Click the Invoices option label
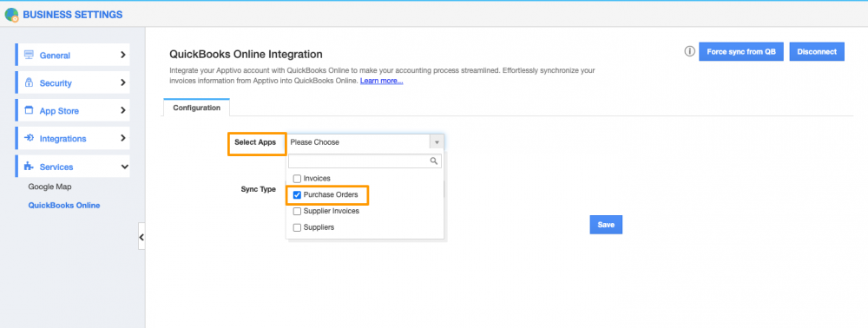868x328 pixels. 317,179
